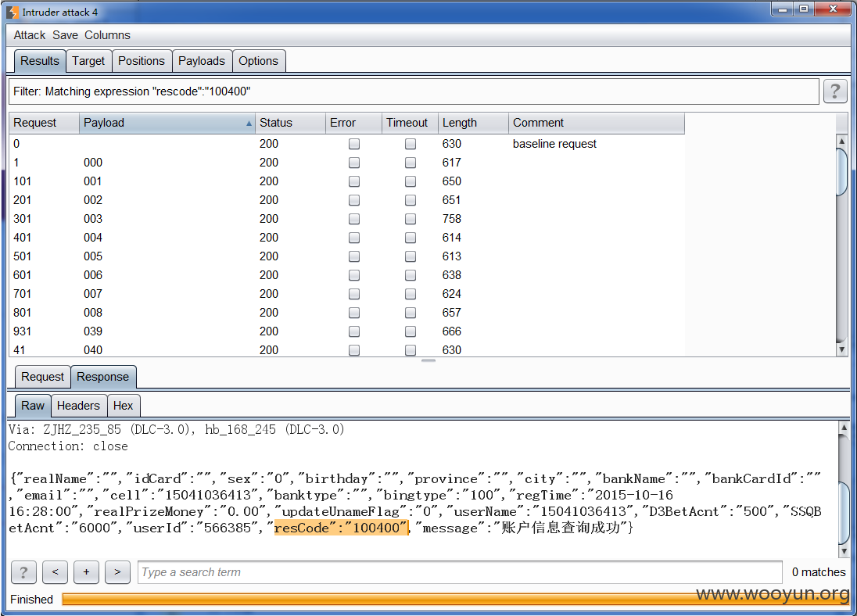Sort by the Length column header
Screen dimensions: 857x616
[473, 123]
